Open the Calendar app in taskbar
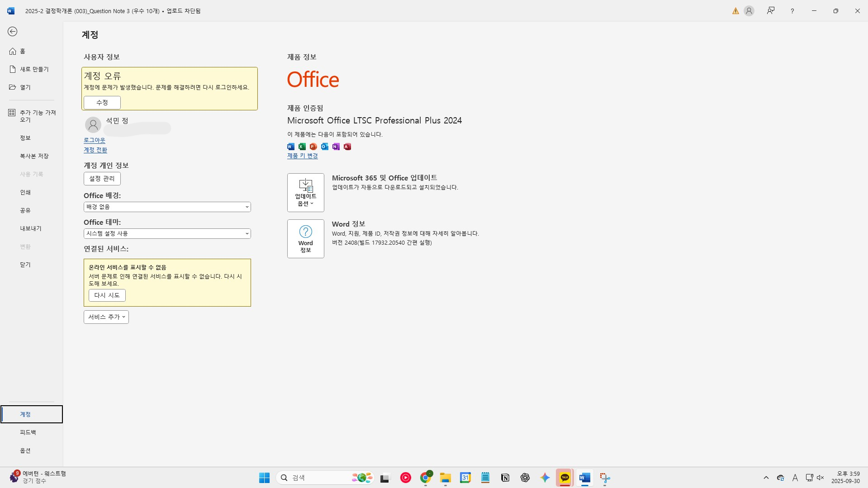This screenshot has height=488, width=868. [465, 478]
